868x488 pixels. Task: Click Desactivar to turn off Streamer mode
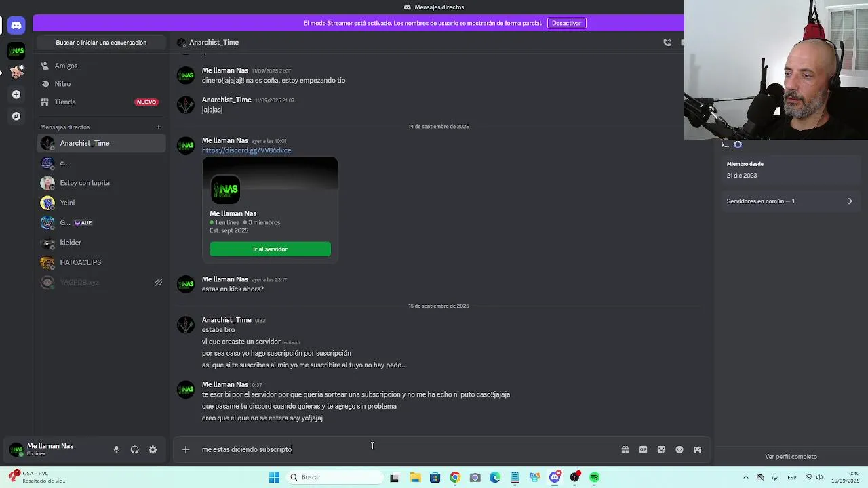coord(566,23)
